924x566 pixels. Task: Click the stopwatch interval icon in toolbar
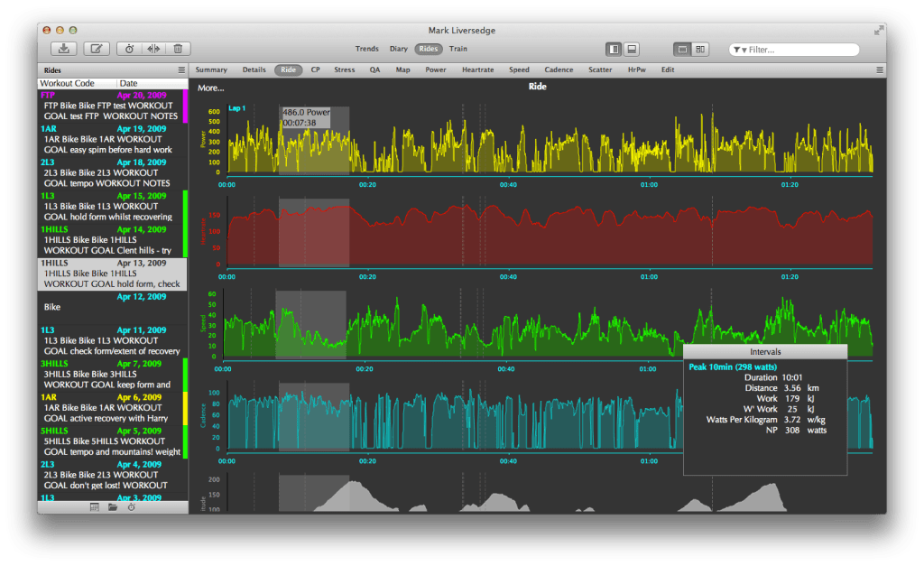[x=129, y=49]
